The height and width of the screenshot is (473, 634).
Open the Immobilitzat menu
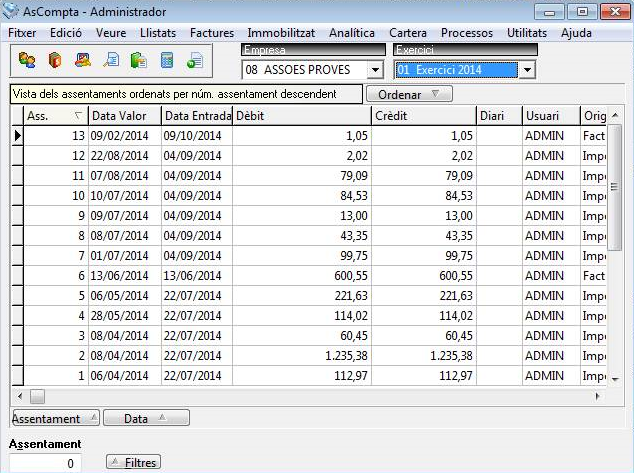[x=281, y=33]
